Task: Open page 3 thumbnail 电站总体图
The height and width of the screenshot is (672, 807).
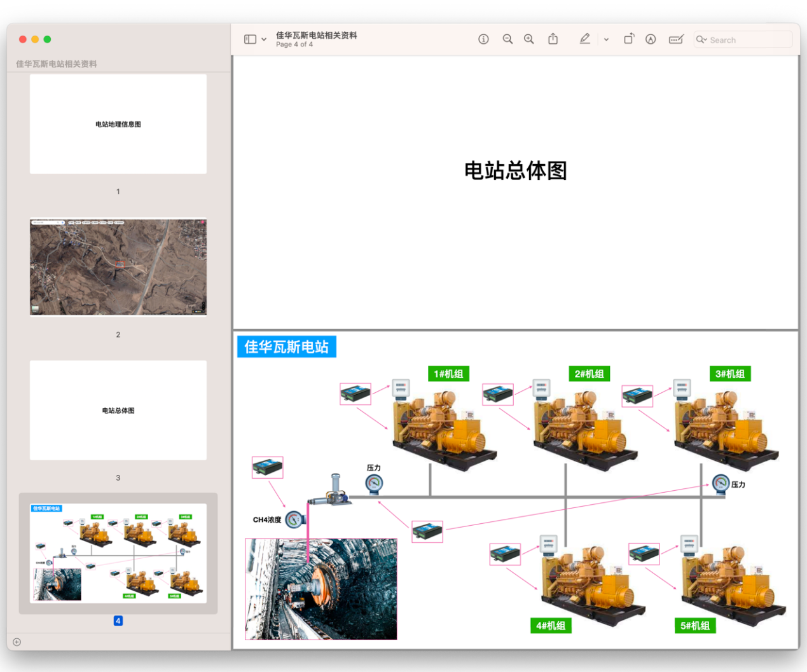Action: point(118,410)
